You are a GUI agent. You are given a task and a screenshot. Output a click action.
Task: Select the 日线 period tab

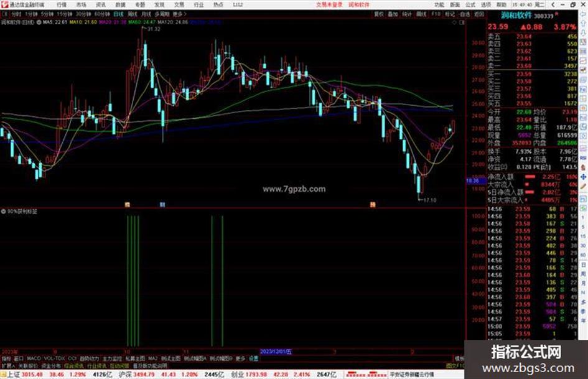(x=118, y=14)
